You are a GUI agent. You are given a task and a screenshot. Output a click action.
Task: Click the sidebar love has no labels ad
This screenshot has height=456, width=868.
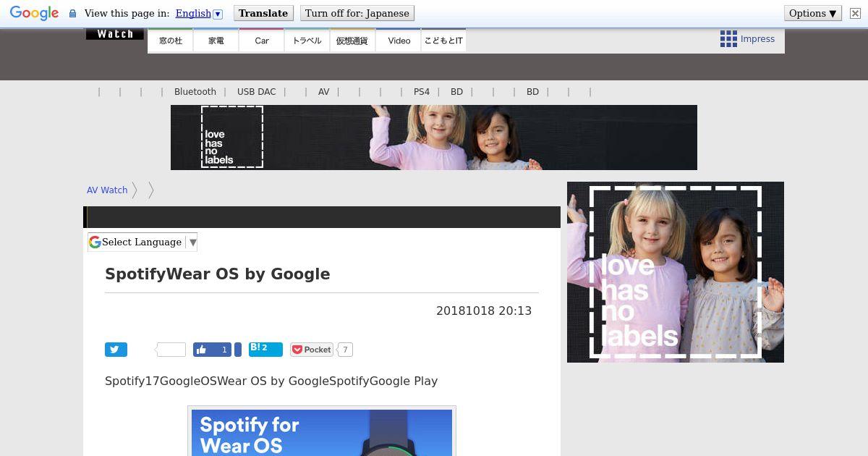click(x=676, y=272)
